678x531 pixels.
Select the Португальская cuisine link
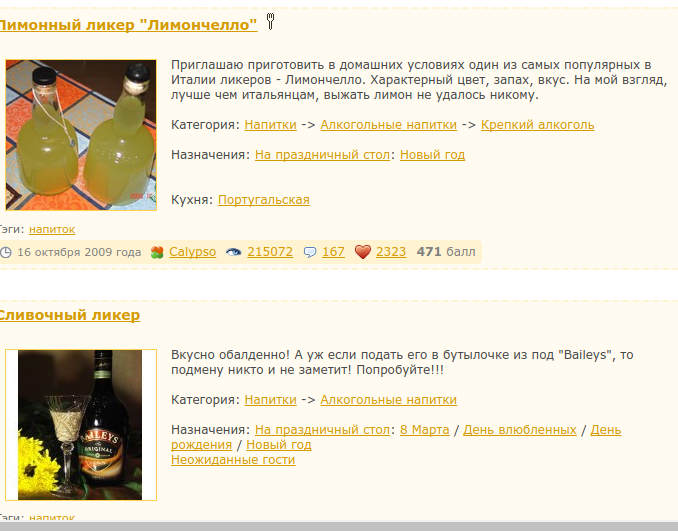click(264, 200)
